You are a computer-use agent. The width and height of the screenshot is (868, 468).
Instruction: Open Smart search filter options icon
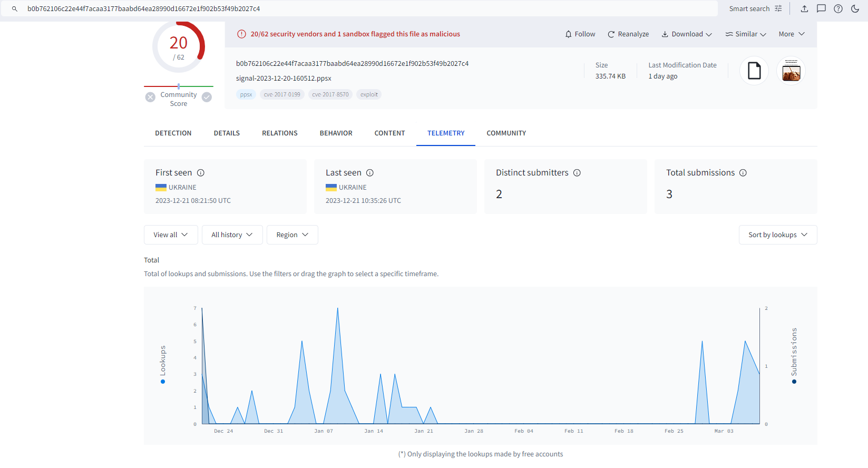pyautogui.click(x=778, y=9)
